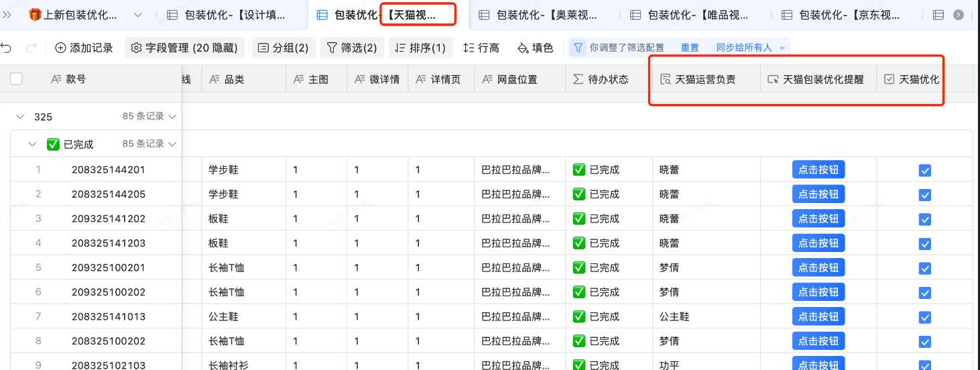The image size is (980, 370).
Task: Uncheck 天猫优化 for row 208325144201
Action: (x=925, y=170)
